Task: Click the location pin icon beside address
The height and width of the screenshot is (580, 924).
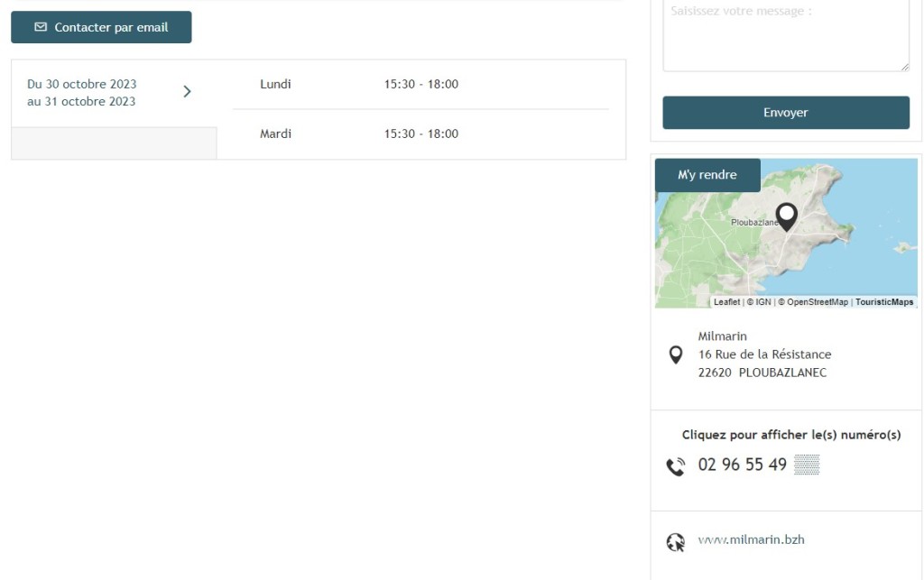Action: pyautogui.click(x=675, y=354)
